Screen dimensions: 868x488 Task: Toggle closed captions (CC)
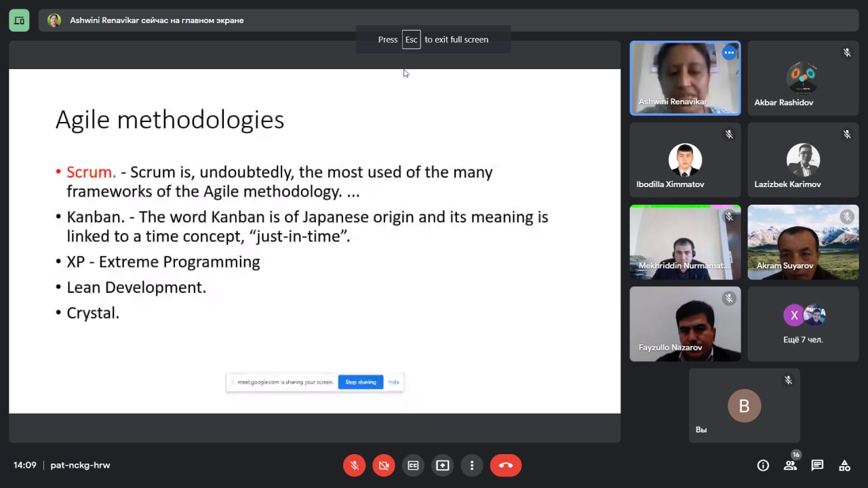413,466
